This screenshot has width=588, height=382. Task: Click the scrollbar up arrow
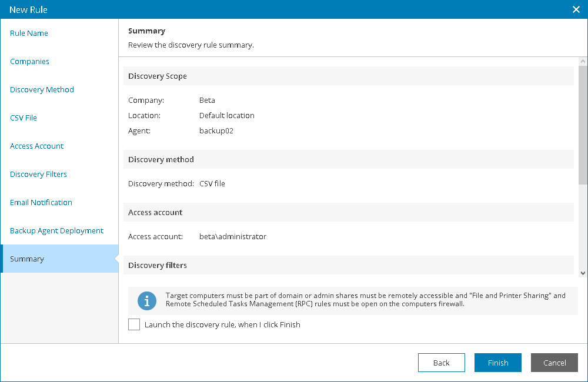point(583,61)
